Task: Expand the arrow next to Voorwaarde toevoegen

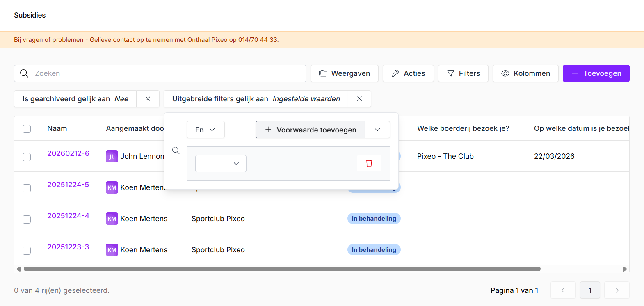Action: (377, 130)
